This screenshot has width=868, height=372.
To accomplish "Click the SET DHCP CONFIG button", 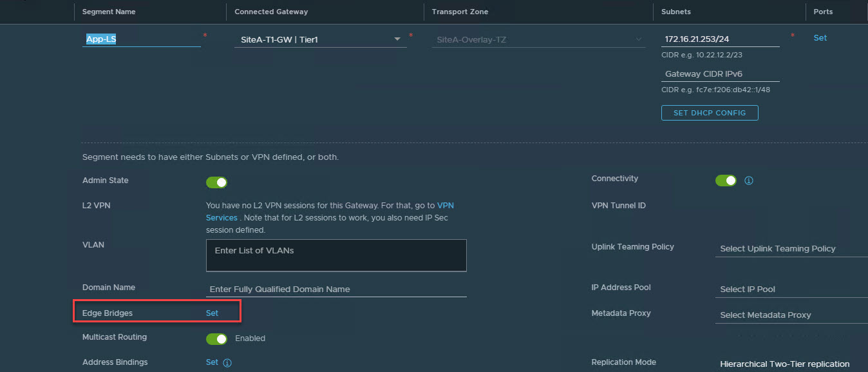I will (710, 113).
